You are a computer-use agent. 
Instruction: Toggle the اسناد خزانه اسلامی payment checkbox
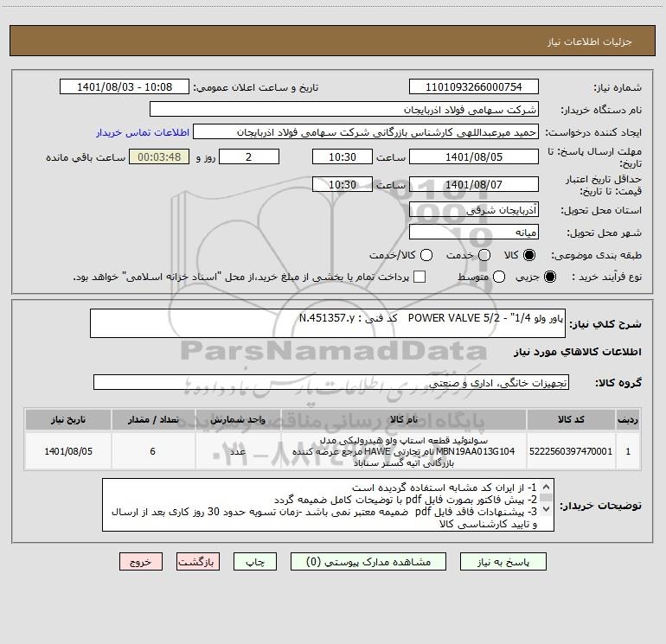[419, 277]
